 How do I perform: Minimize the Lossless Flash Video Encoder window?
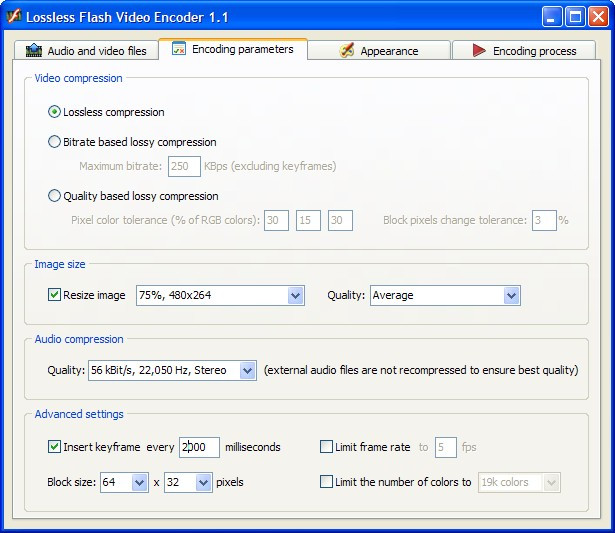[x=552, y=17]
